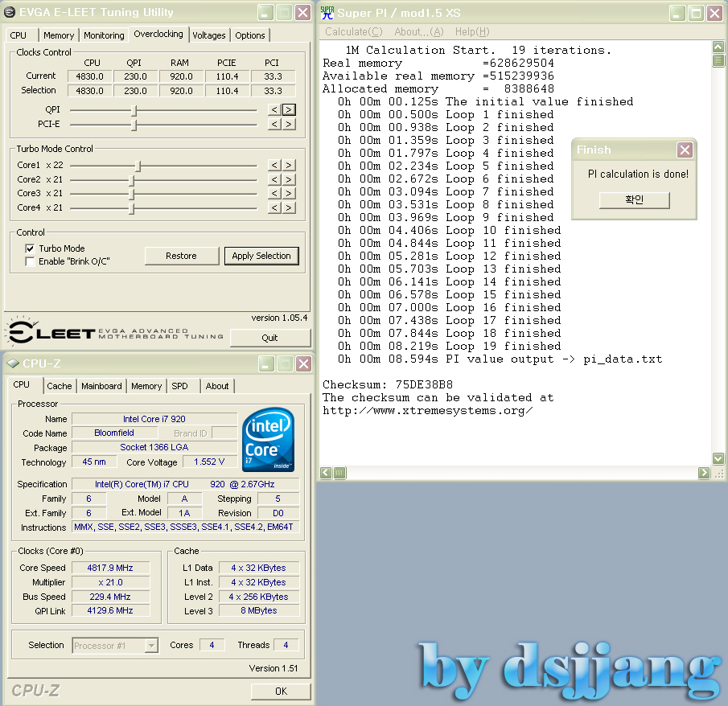Click the PCI-E increase arrow button
The width and height of the screenshot is (728, 706).
point(289,125)
